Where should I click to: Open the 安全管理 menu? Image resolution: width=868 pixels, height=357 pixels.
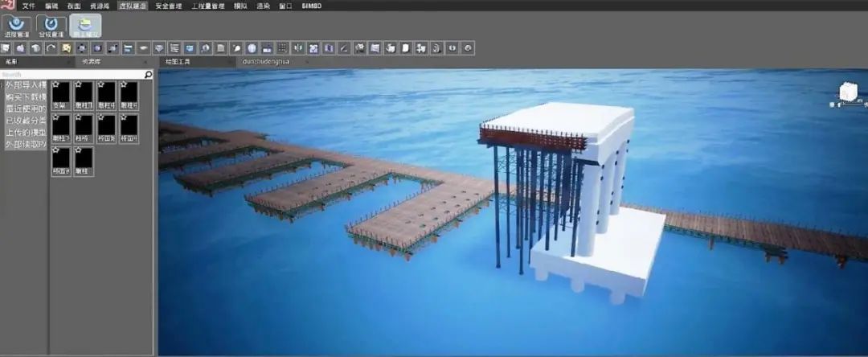click(168, 6)
